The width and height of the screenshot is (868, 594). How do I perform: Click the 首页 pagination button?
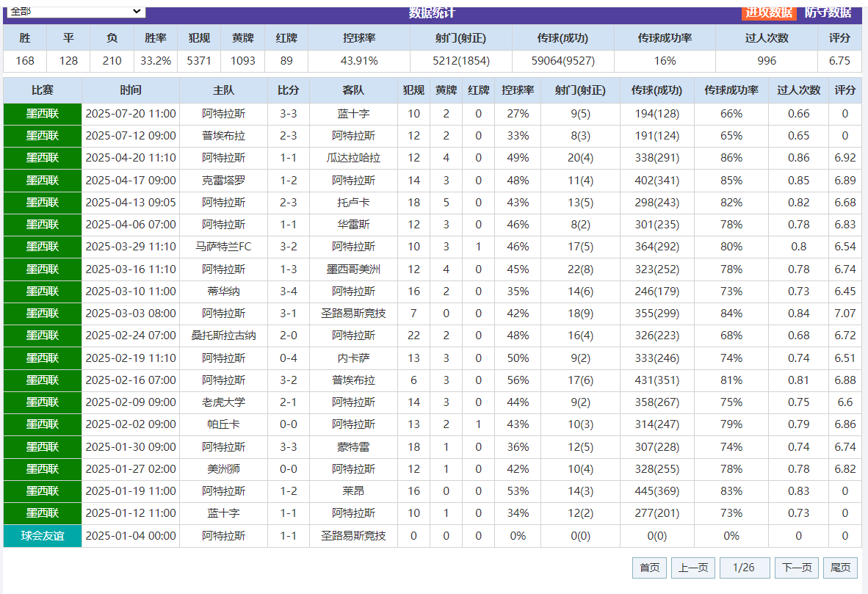[649, 567]
